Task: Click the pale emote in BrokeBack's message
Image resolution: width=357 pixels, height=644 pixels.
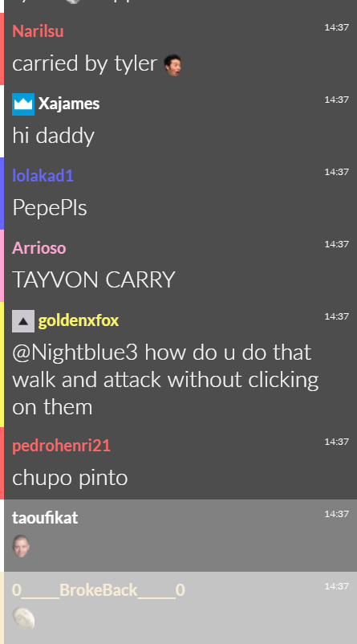Action: click(23, 618)
